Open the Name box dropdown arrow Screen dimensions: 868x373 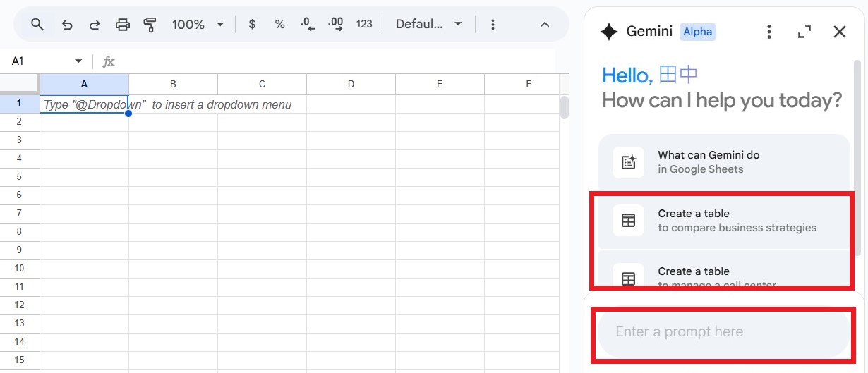78,61
